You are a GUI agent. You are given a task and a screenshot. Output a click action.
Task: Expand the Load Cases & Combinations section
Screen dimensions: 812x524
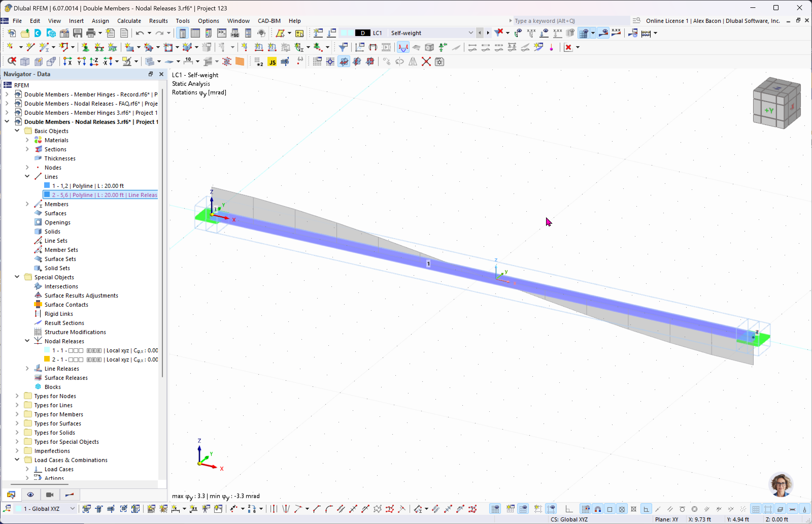[x=16, y=460]
